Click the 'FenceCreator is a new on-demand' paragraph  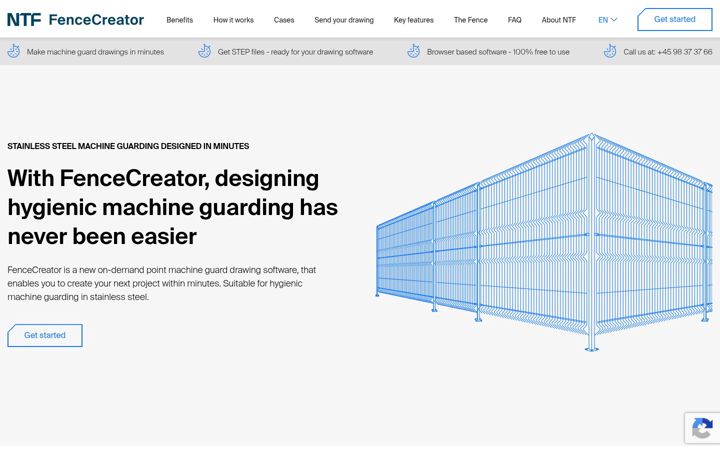pyautogui.click(x=162, y=283)
